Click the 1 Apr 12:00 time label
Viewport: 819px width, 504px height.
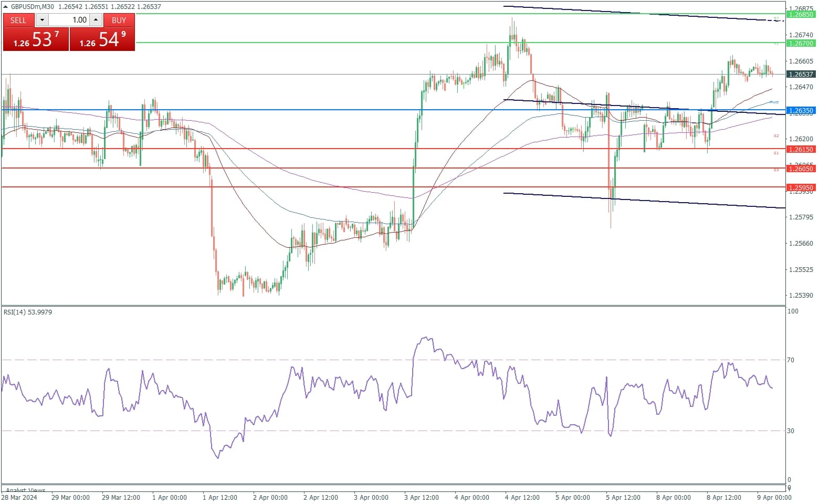coord(220,498)
